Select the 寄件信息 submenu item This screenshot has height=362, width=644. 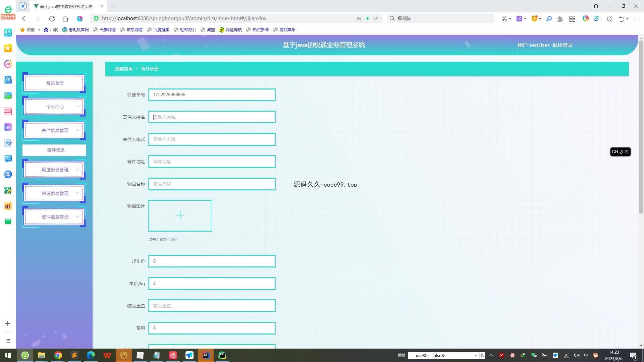[54, 150]
